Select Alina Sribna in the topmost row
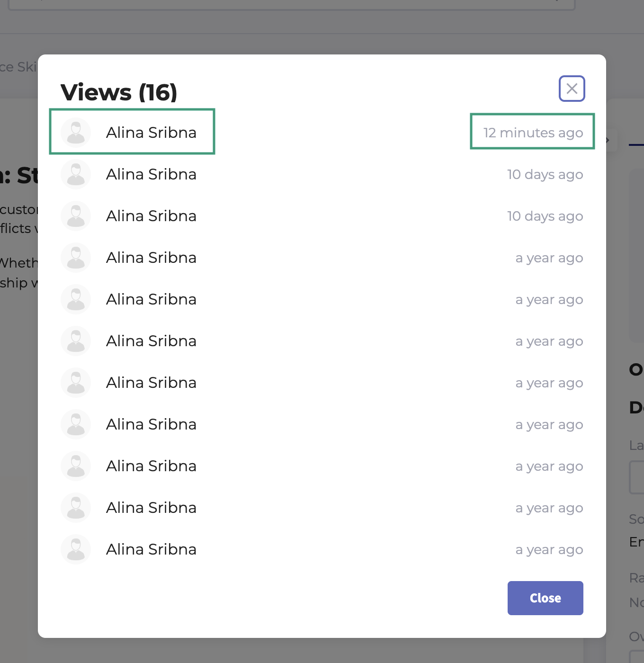This screenshot has height=663, width=644. tap(151, 133)
